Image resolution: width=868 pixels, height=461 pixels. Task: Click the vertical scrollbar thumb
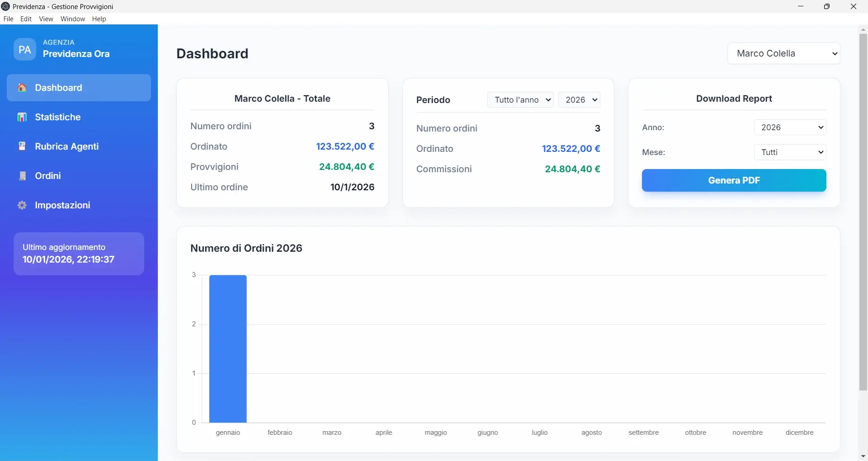coord(863,212)
